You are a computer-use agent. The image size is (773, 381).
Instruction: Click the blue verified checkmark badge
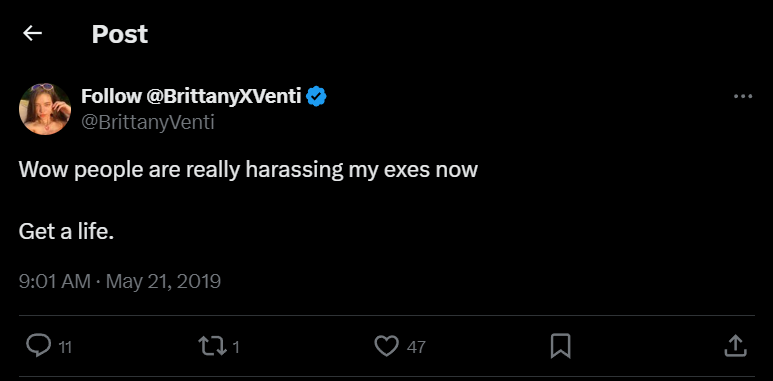point(316,96)
